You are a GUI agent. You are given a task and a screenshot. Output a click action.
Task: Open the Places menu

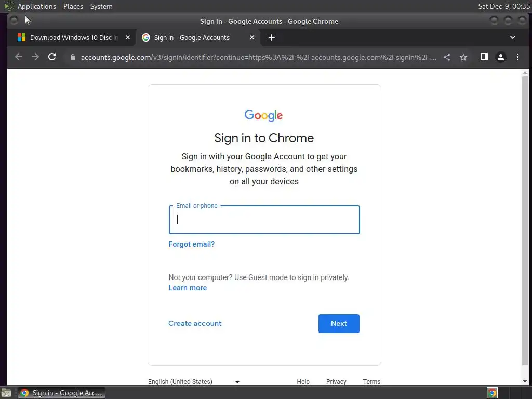pyautogui.click(x=73, y=6)
